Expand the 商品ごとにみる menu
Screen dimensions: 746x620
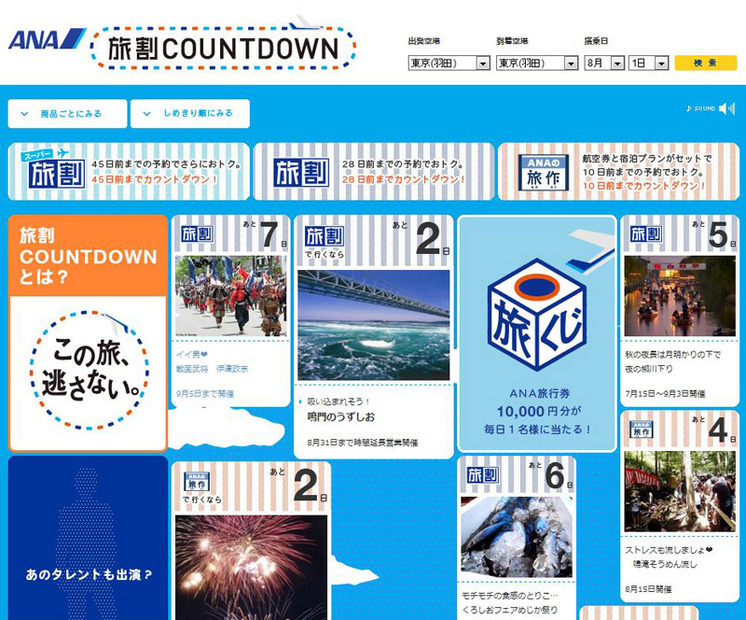(x=68, y=114)
